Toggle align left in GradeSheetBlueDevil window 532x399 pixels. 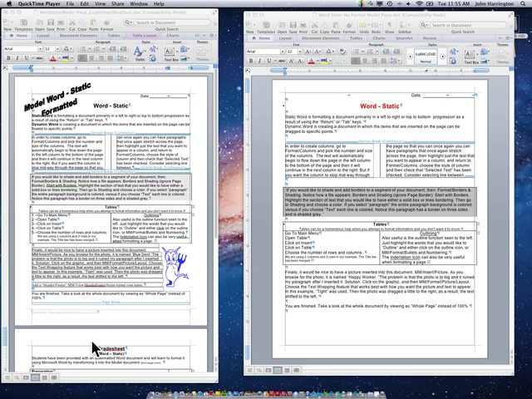tap(81, 58)
